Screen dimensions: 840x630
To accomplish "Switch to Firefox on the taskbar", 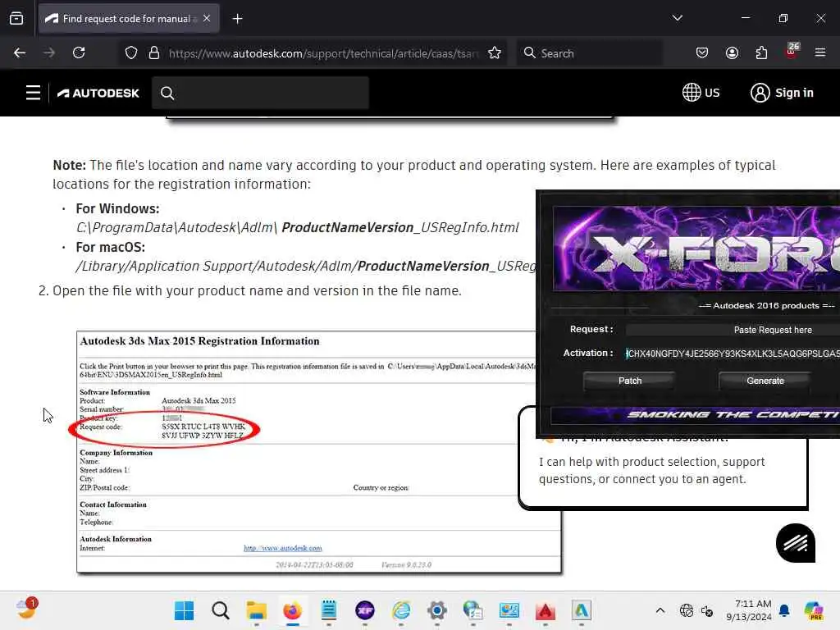I will 293,610.
